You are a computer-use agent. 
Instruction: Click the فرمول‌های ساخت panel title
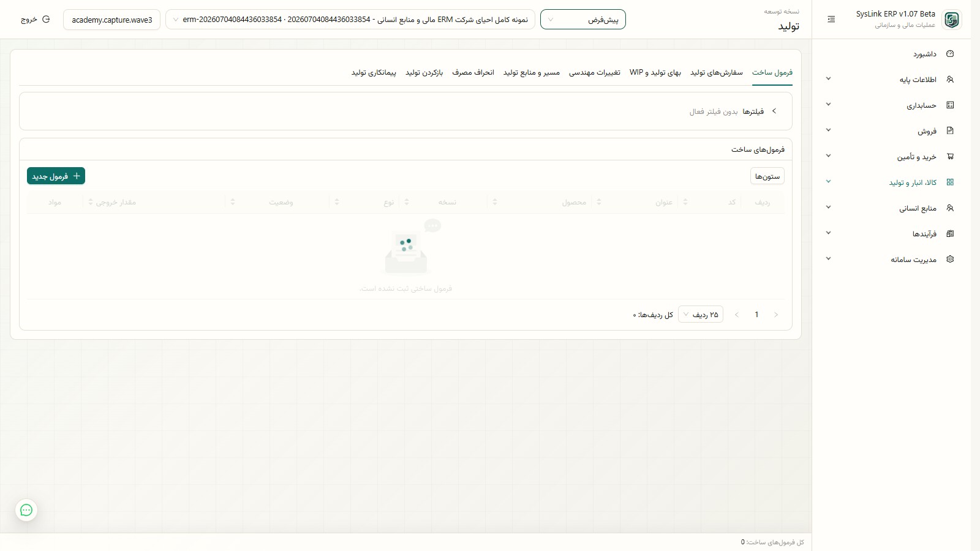click(x=758, y=149)
